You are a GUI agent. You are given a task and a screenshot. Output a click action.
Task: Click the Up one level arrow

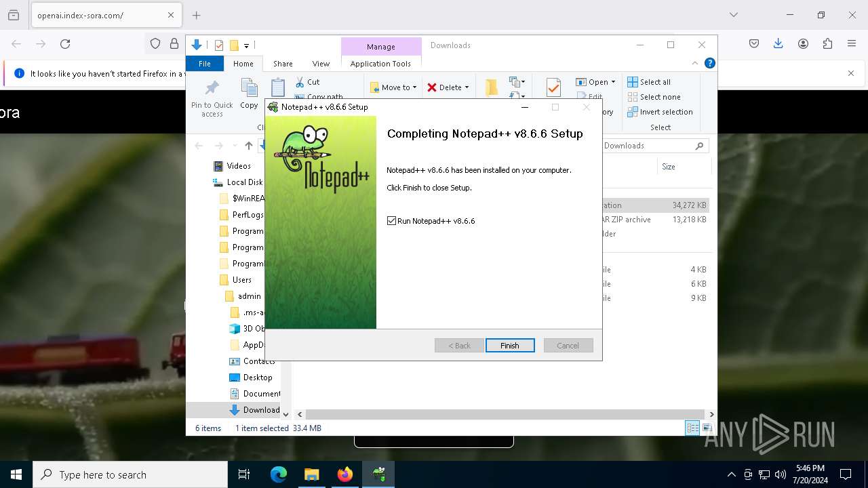[x=249, y=146]
